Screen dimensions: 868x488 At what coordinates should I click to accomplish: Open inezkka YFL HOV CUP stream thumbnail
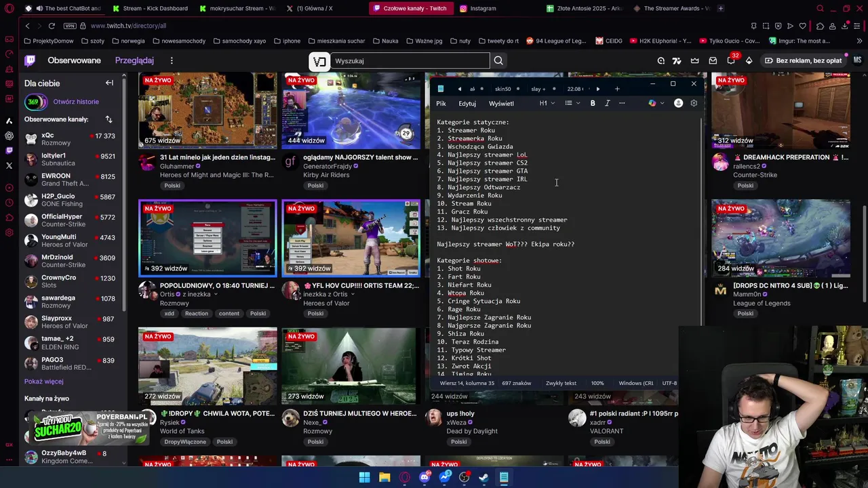(x=351, y=239)
